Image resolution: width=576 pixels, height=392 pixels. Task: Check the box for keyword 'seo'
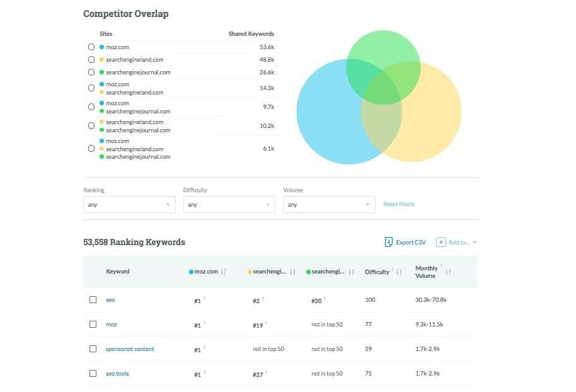click(x=93, y=300)
